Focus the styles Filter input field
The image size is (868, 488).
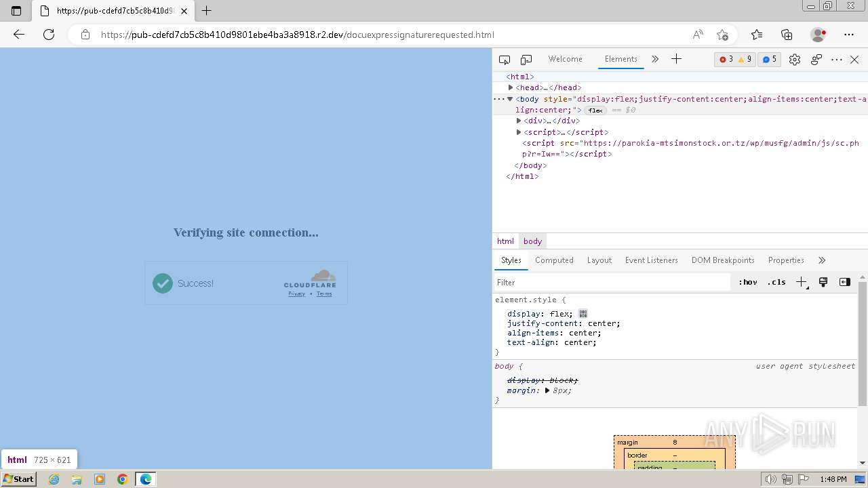click(612, 282)
